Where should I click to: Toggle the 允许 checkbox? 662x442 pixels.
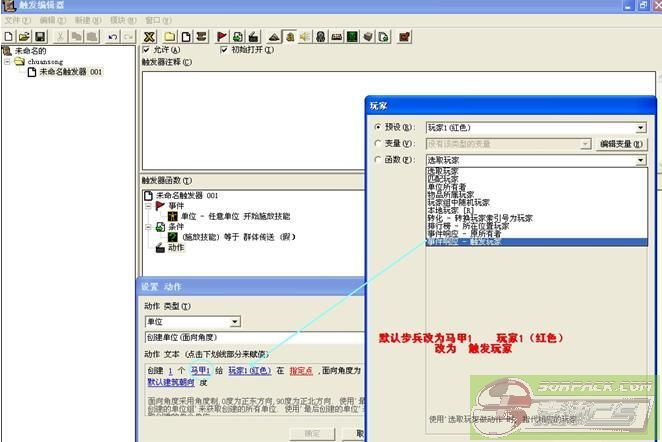click(147, 49)
